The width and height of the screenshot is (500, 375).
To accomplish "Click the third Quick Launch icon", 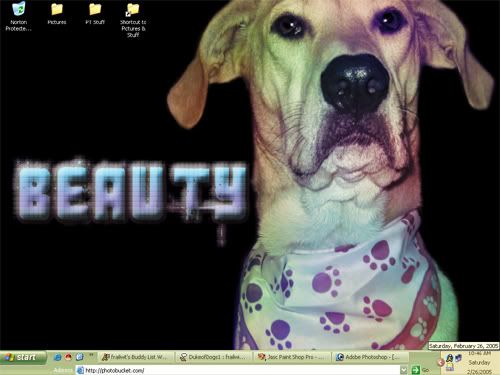I will pos(80,357).
